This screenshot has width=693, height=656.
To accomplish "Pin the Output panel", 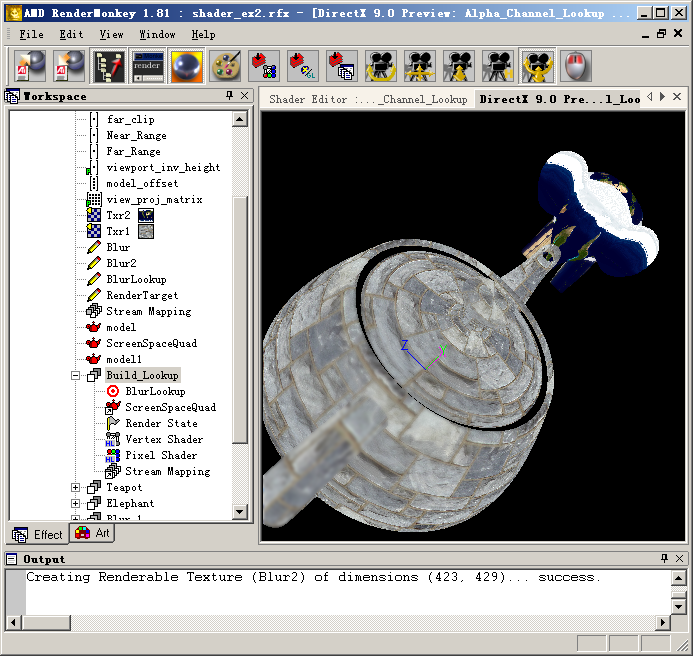I will point(664,558).
